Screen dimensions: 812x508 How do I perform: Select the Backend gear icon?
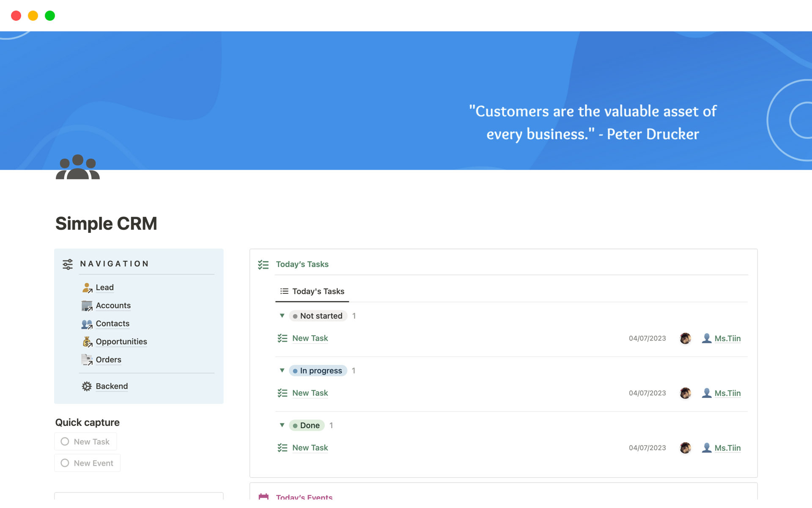(x=87, y=386)
